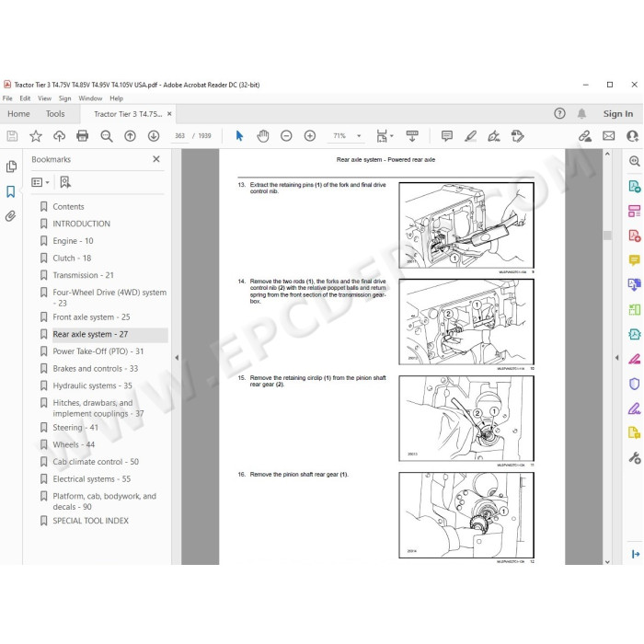Switch to the Tools tab

coord(55,114)
